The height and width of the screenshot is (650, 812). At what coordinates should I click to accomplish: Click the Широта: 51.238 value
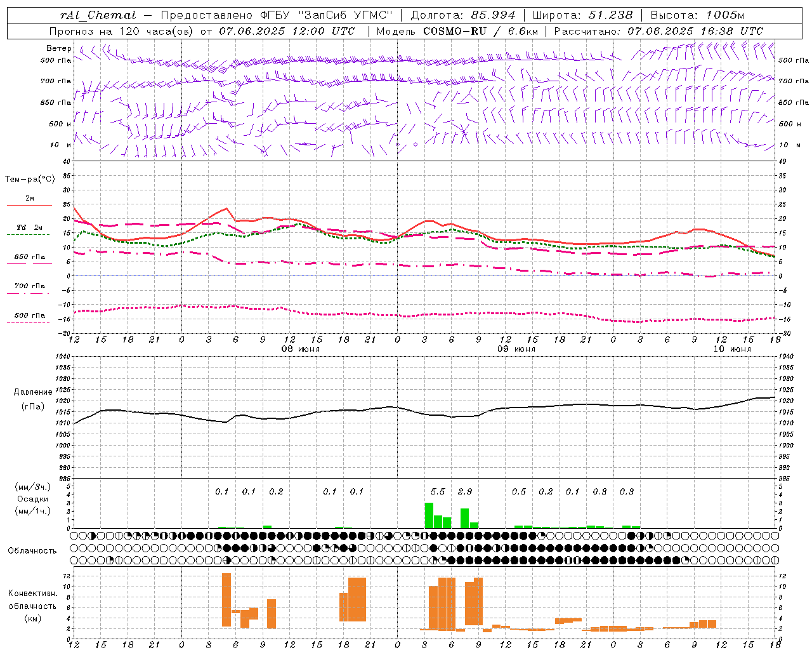pyautogui.click(x=582, y=15)
